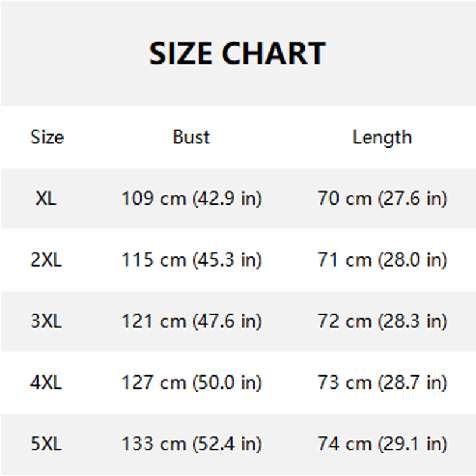Select the Size column header
Screen dimensions: 476x476
(x=46, y=137)
